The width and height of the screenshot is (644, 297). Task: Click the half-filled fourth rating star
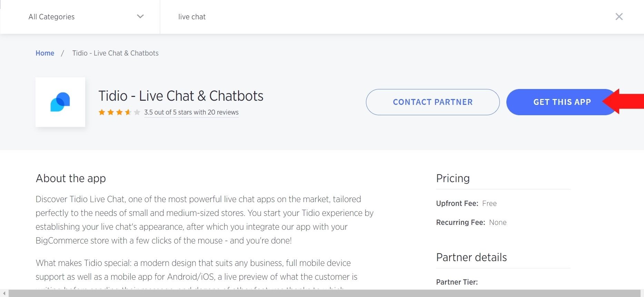tap(128, 112)
